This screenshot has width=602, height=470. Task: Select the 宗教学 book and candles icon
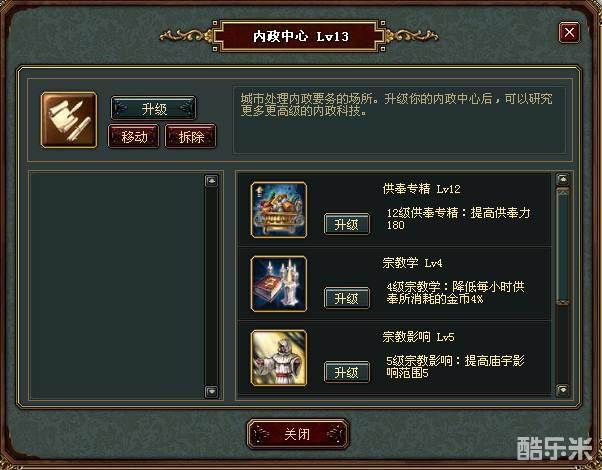point(279,284)
